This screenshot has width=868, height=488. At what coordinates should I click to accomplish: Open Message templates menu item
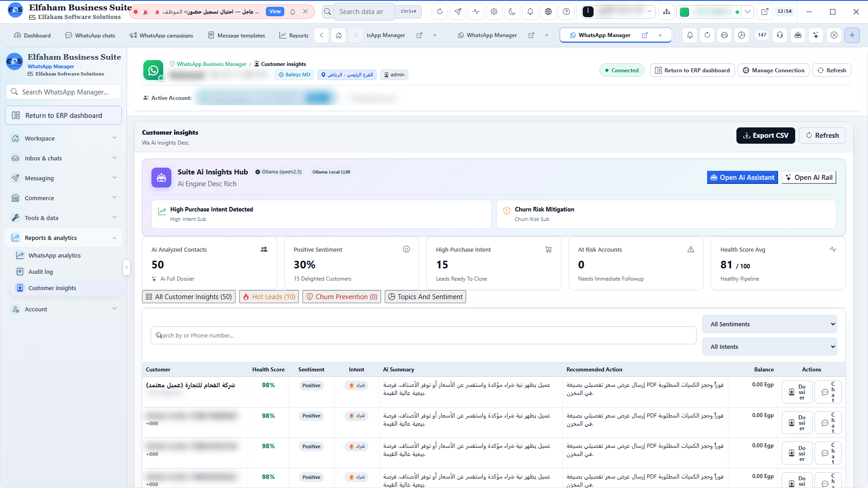click(236, 35)
